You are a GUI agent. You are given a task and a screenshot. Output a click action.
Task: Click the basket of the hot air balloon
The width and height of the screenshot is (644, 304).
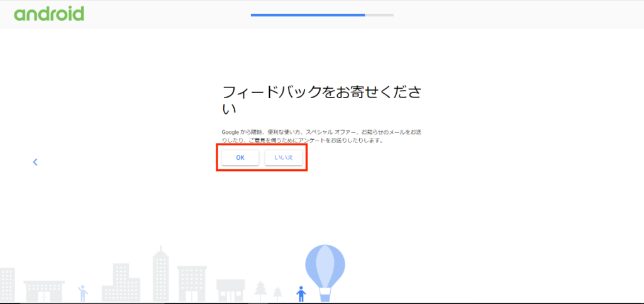[x=325, y=294]
